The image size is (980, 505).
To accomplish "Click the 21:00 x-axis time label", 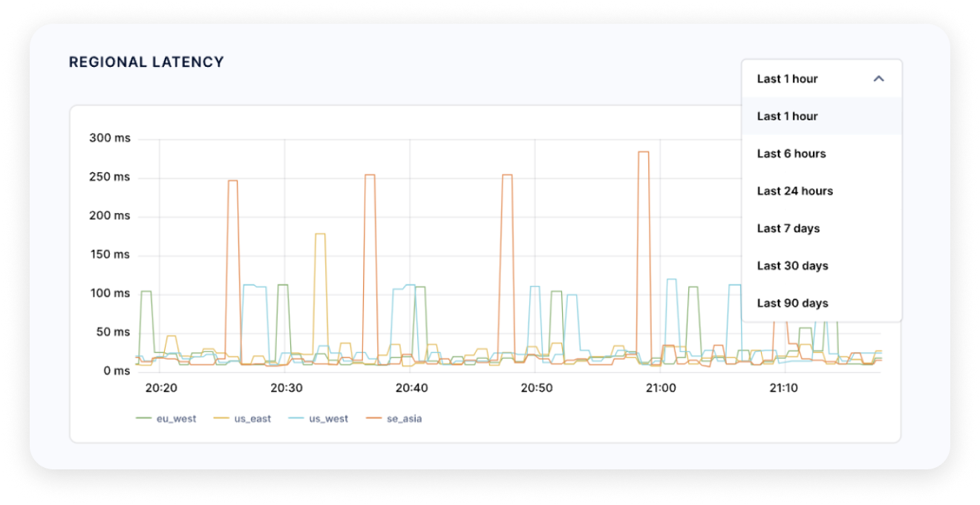I will pyautogui.click(x=661, y=388).
